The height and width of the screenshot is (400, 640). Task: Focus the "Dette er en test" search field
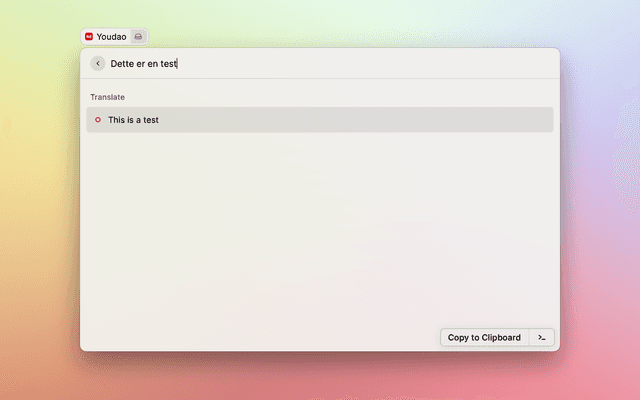point(300,63)
